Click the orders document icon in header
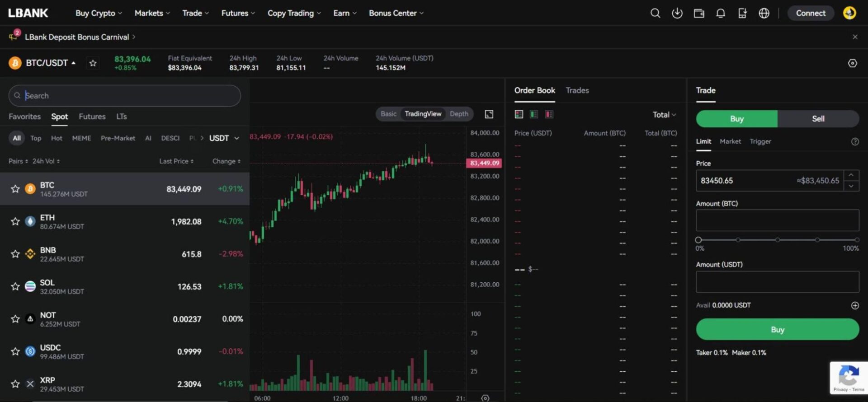 pos(742,13)
